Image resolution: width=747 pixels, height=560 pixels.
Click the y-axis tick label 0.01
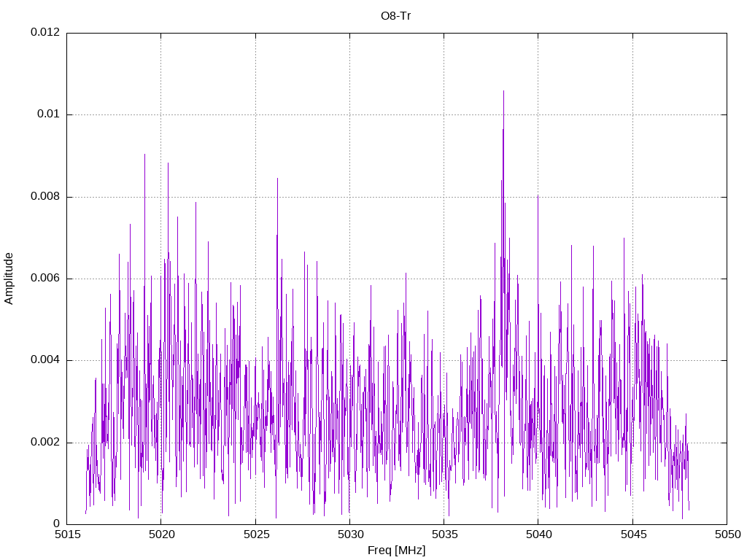coord(49,114)
